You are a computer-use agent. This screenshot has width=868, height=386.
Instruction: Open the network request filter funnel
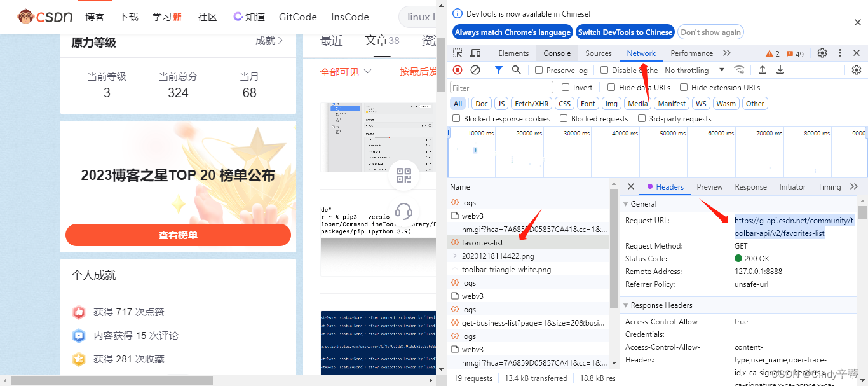tap(498, 70)
